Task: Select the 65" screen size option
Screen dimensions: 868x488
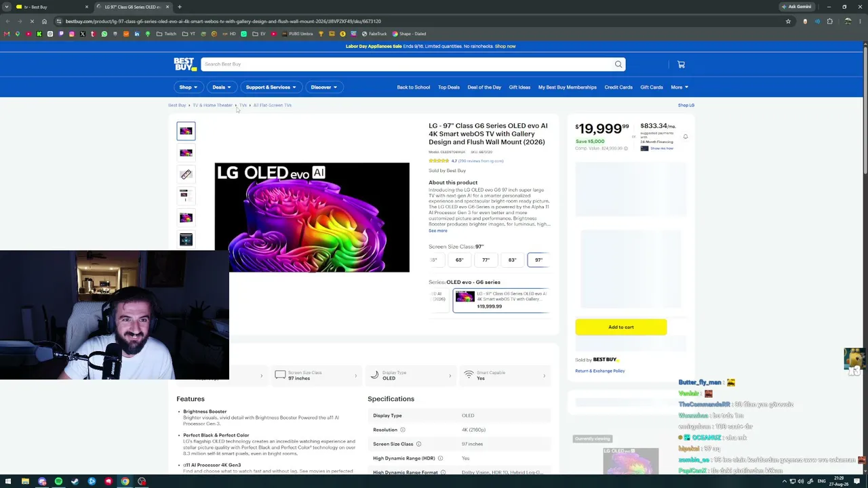Action: [460, 260]
